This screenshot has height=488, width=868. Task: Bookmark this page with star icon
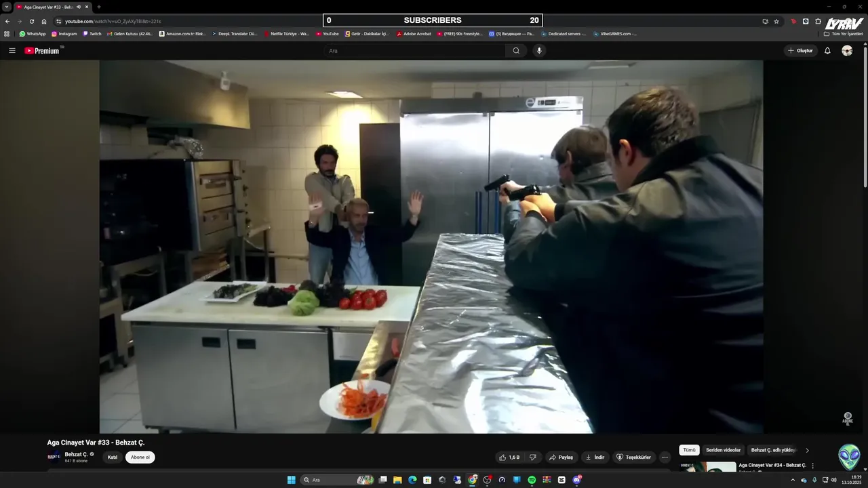coord(776,21)
